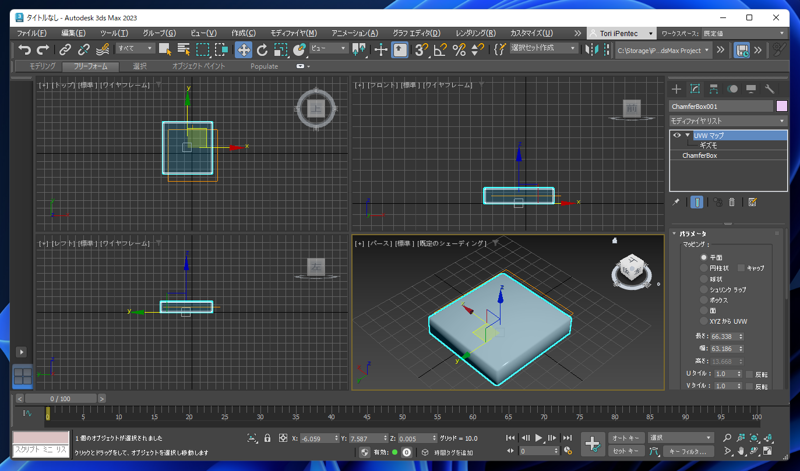Open the ファイル(F) menu
800x471 pixels.
pyautogui.click(x=32, y=33)
